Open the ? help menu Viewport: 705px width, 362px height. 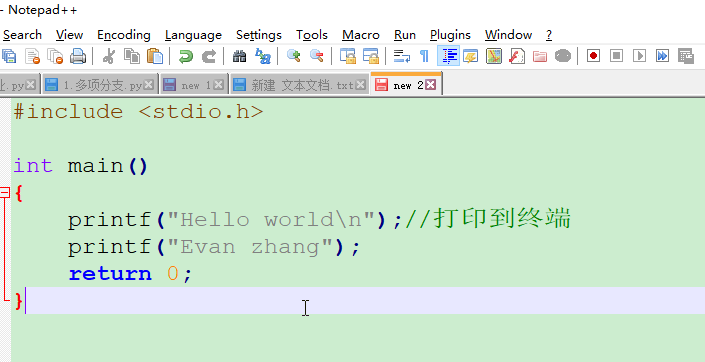click(x=549, y=35)
